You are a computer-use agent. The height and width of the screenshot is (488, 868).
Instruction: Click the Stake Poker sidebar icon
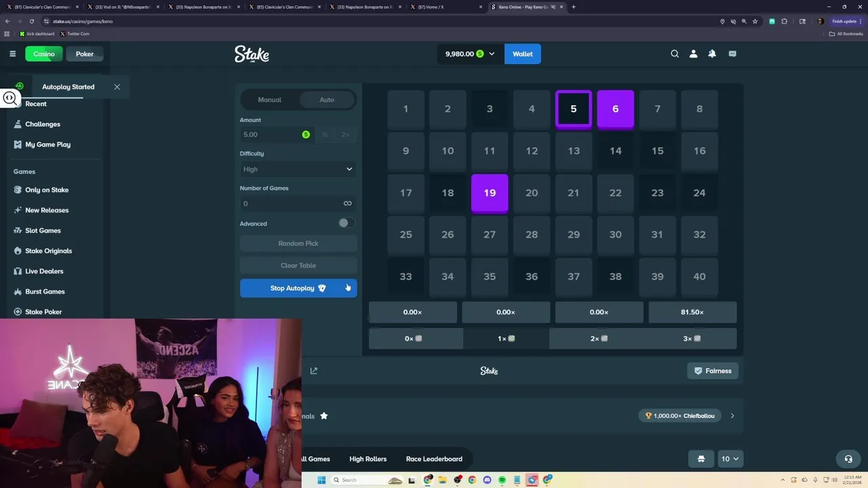click(18, 312)
